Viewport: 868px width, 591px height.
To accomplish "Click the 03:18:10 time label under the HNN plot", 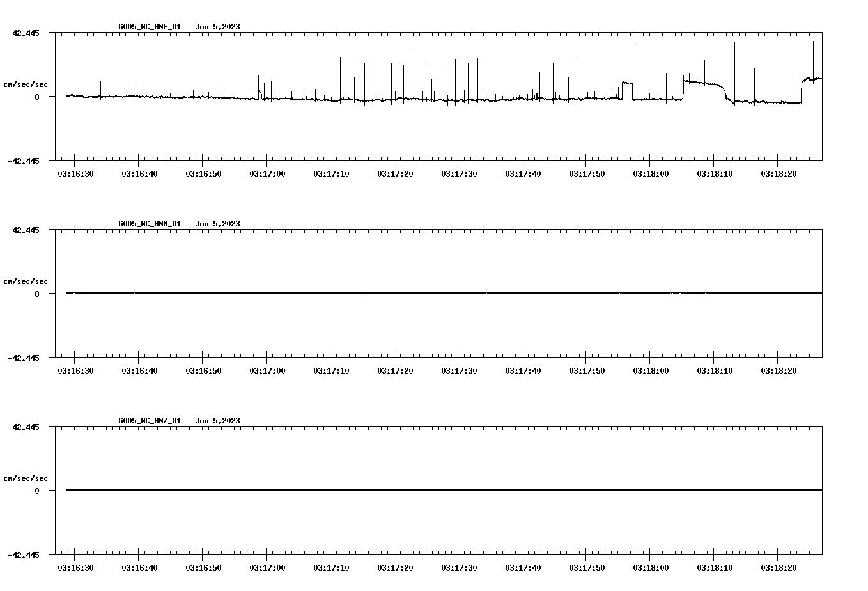I will (715, 370).
